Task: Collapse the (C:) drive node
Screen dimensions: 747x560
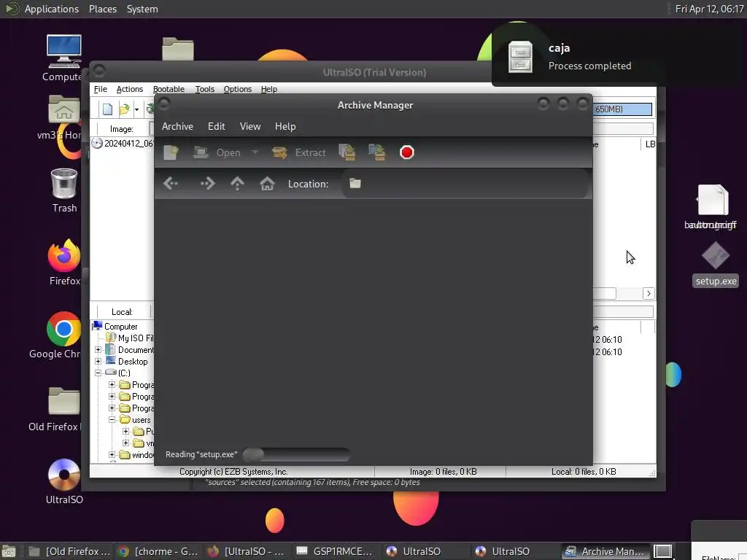Action: coord(98,373)
